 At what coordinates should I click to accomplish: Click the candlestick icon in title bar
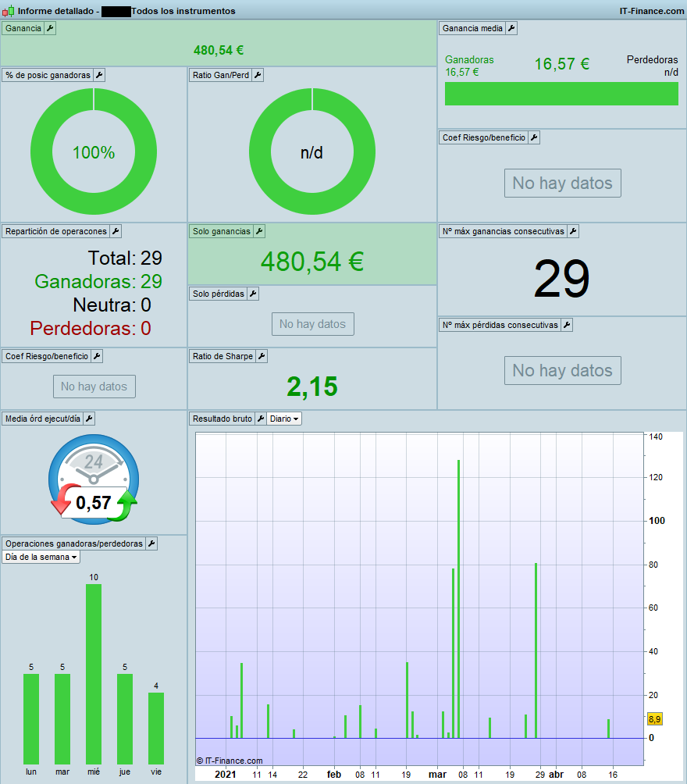[x=8, y=11]
